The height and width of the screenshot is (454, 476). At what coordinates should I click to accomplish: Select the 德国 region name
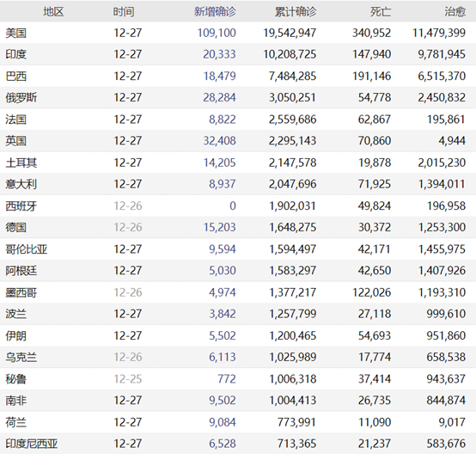coord(15,227)
